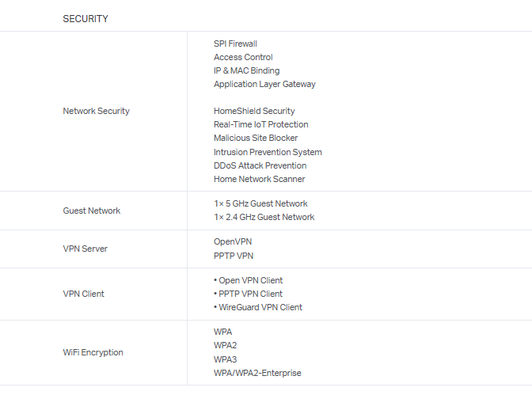Click IP & MAC Binding text
This screenshot has width=532, height=395.
[246, 70]
